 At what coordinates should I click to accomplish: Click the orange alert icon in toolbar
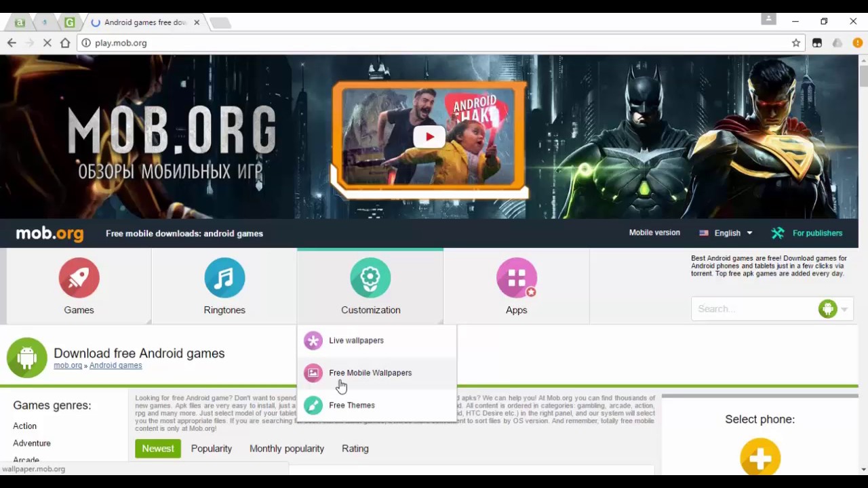point(858,43)
